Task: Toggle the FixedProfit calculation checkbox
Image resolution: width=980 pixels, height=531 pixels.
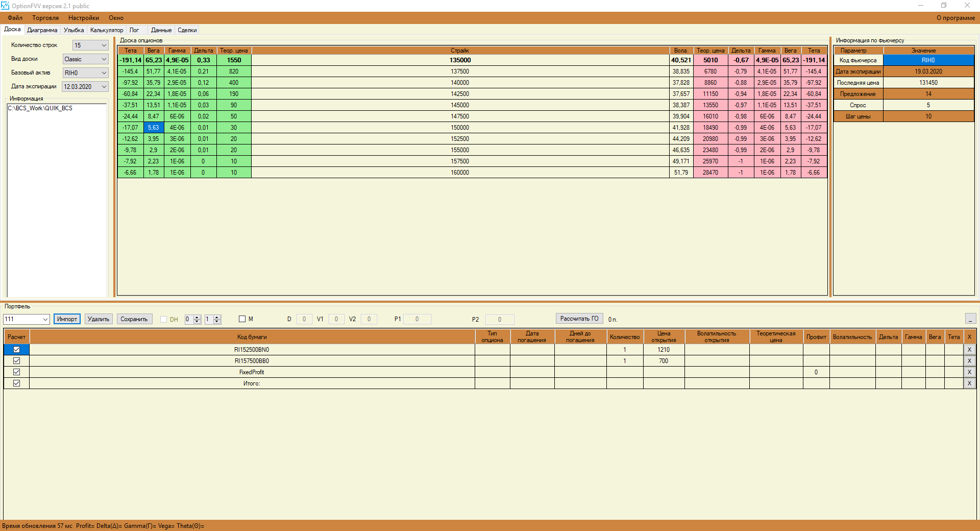Action: tap(16, 372)
